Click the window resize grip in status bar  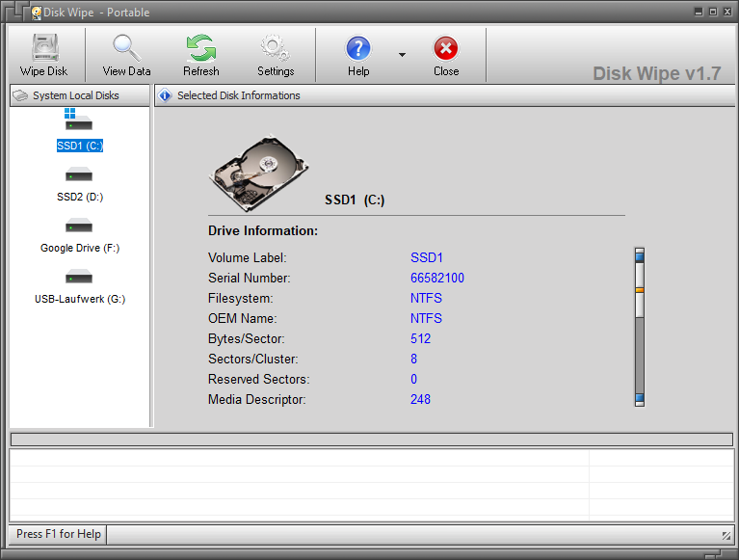pyautogui.click(x=726, y=536)
